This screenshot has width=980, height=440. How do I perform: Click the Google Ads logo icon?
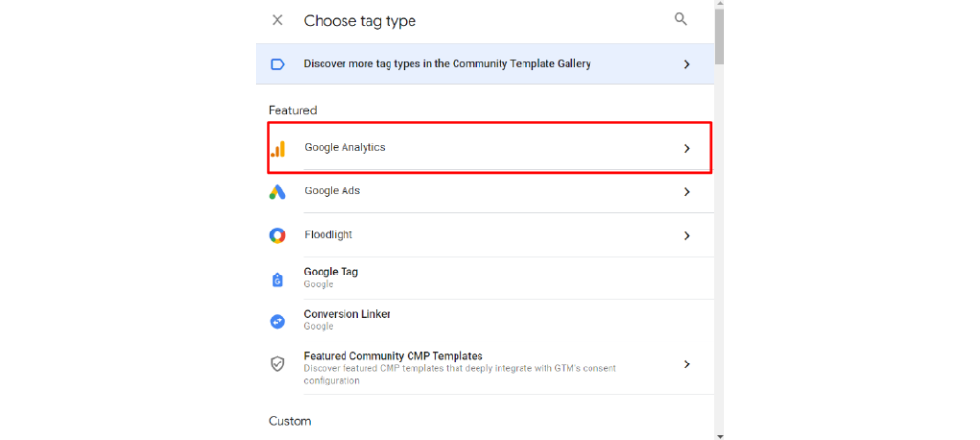pos(278,191)
